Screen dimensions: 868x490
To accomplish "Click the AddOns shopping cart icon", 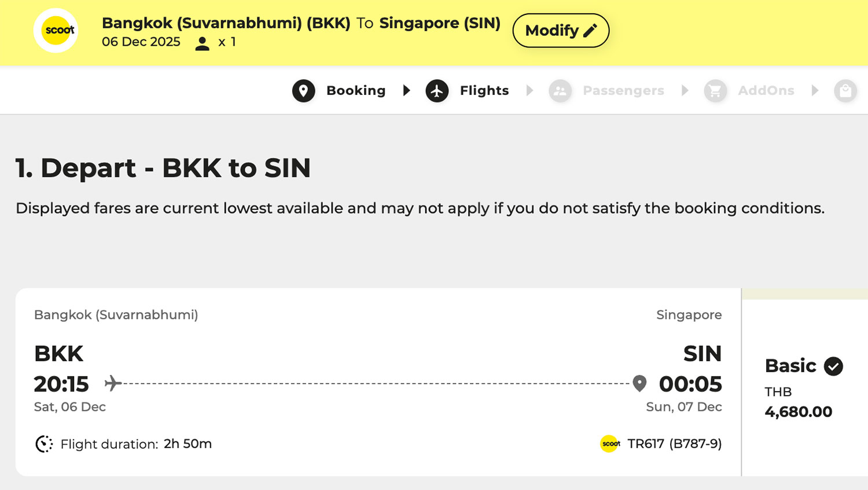I will (715, 91).
